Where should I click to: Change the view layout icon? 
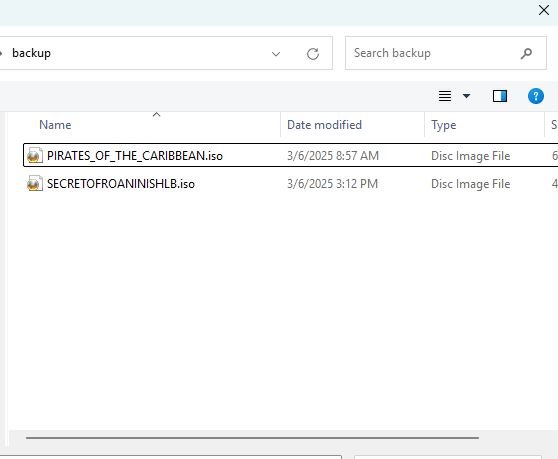pos(445,96)
